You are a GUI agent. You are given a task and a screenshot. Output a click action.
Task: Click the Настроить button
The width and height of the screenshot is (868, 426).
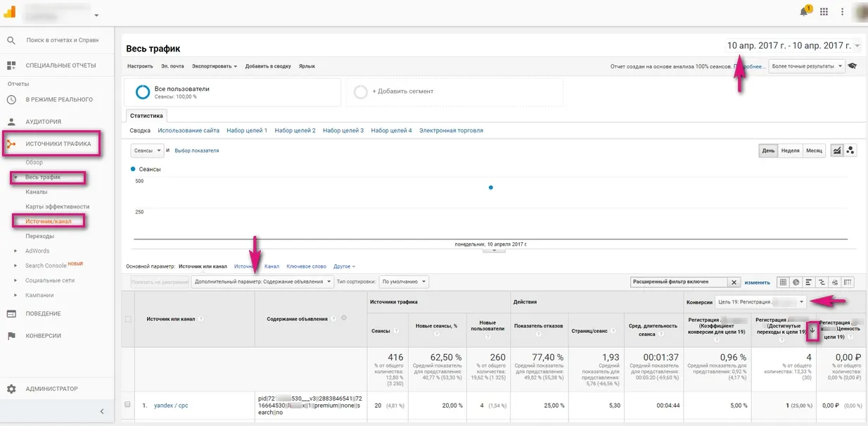(140, 66)
